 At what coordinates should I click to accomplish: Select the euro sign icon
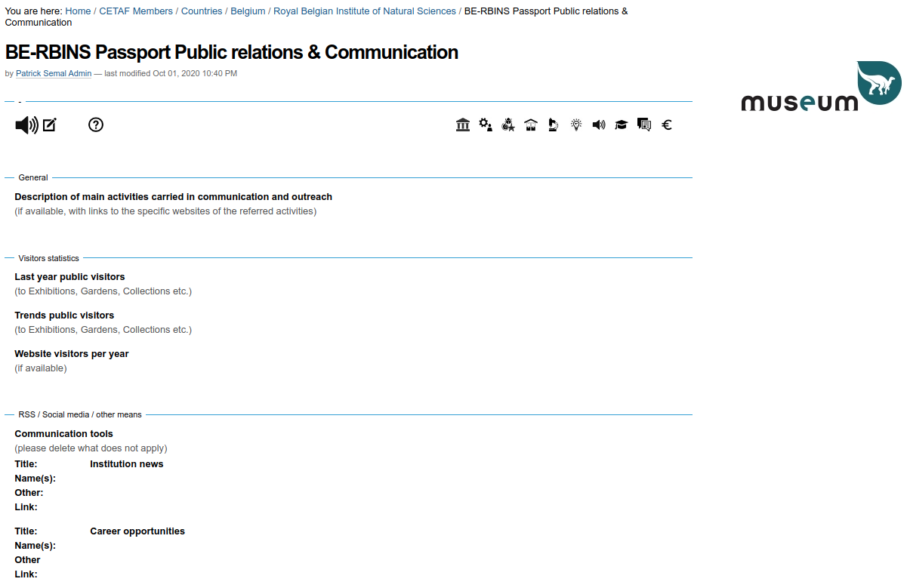tap(667, 125)
